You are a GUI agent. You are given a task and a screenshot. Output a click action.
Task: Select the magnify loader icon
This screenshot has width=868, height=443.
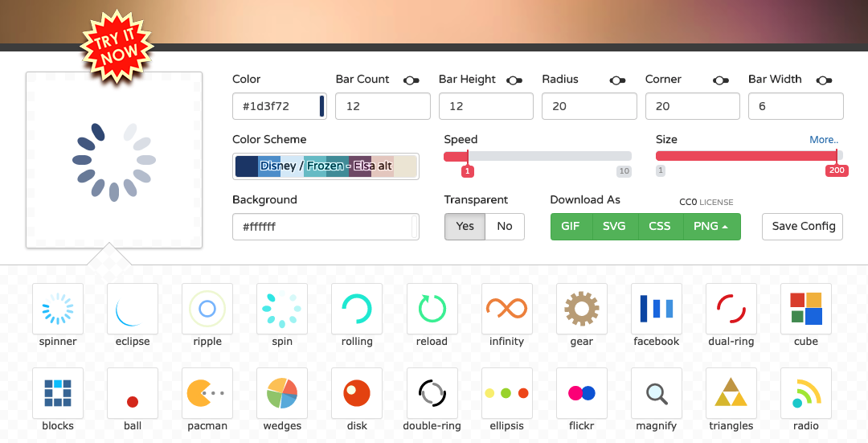pos(656,392)
